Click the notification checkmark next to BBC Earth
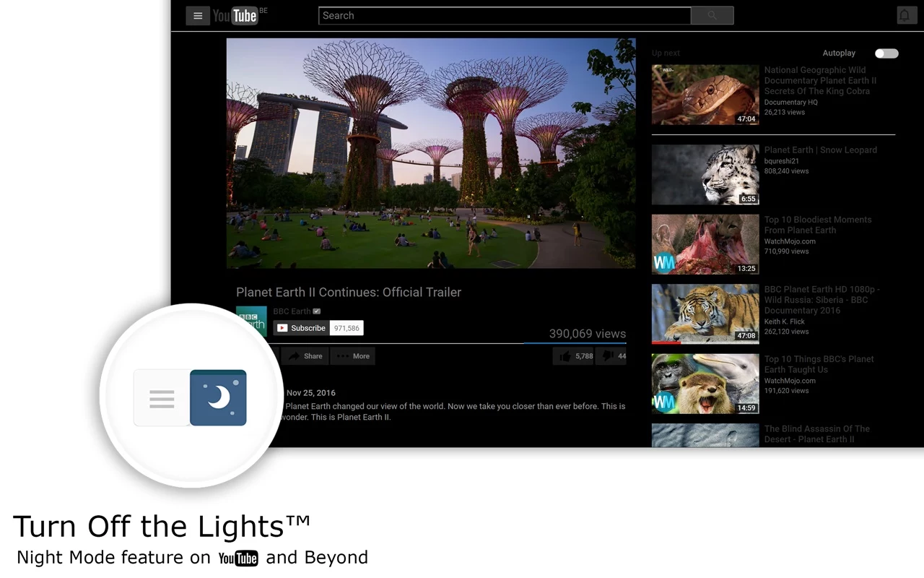 coord(316,311)
